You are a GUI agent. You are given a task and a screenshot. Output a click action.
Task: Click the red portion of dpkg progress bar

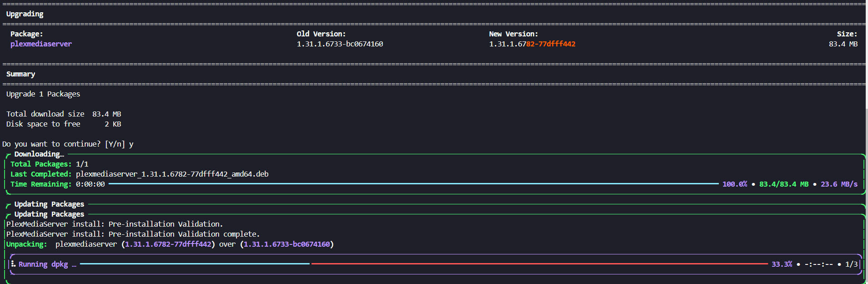tap(539, 264)
